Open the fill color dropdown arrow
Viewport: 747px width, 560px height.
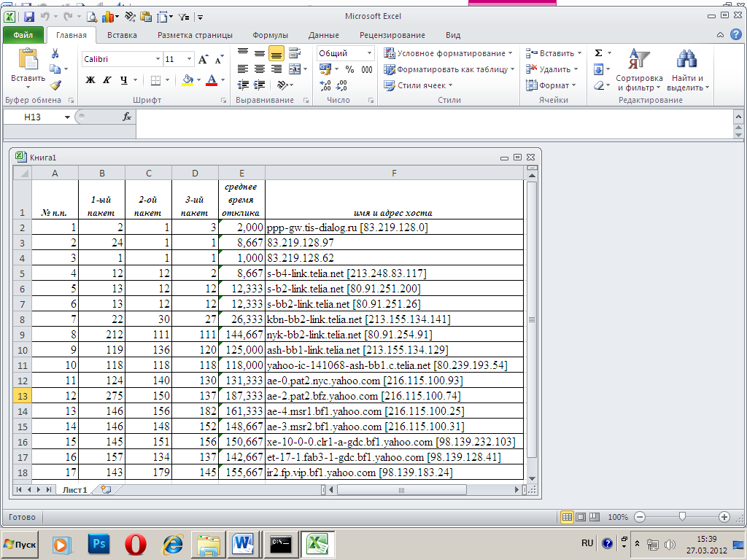click(x=198, y=80)
